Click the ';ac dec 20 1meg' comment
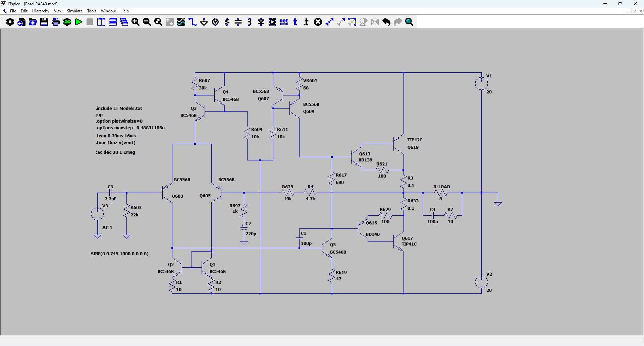This screenshot has height=346, width=644. pos(115,152)
